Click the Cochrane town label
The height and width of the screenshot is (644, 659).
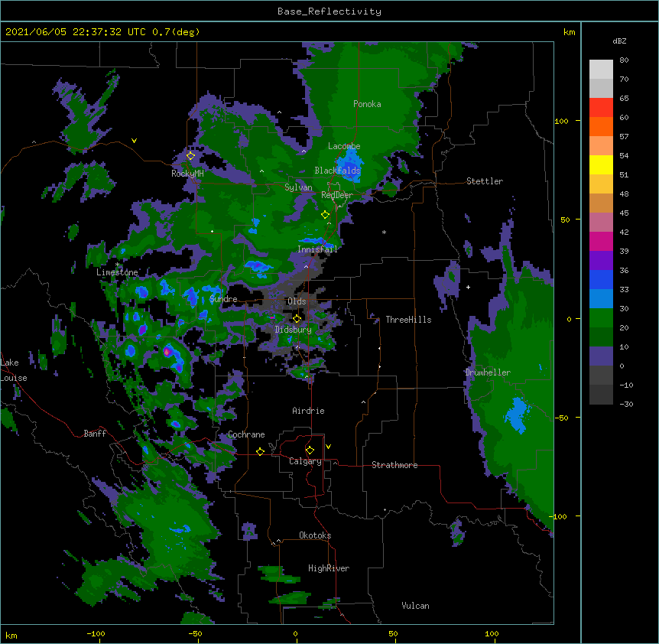coord(246,434)
